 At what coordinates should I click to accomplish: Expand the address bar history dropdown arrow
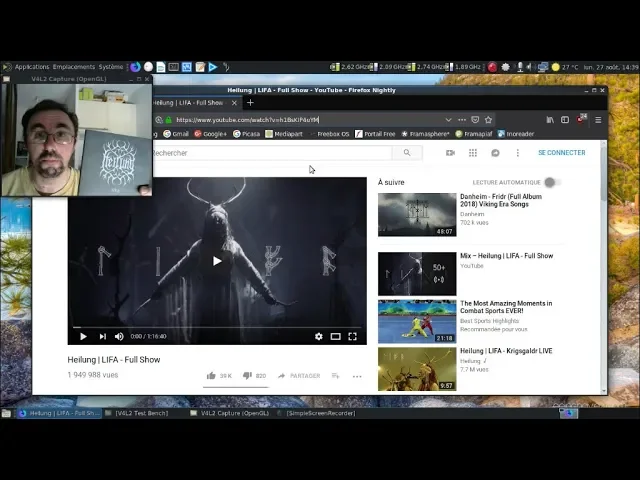pyautogui.click(x=448, y=120)
